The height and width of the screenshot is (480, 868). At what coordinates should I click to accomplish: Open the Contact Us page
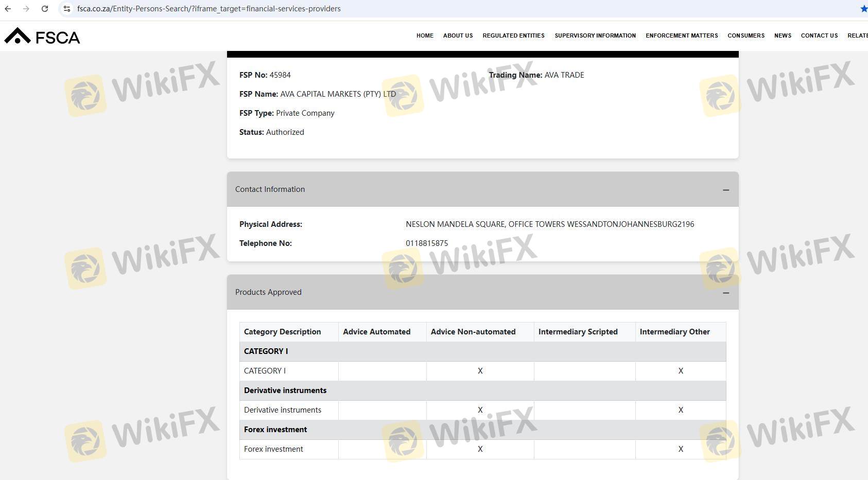click(819, 35)
